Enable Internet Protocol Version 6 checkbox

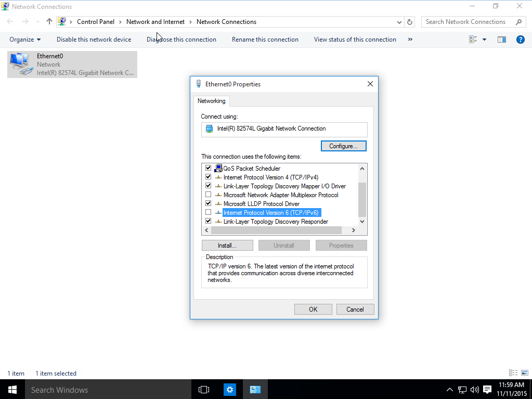(209, 212)
